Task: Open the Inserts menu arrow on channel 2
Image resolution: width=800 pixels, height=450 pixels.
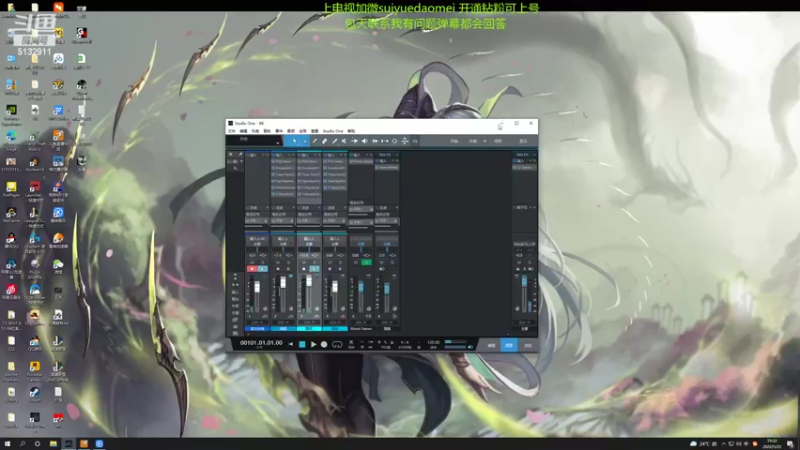Action: [x=289, y=155]
